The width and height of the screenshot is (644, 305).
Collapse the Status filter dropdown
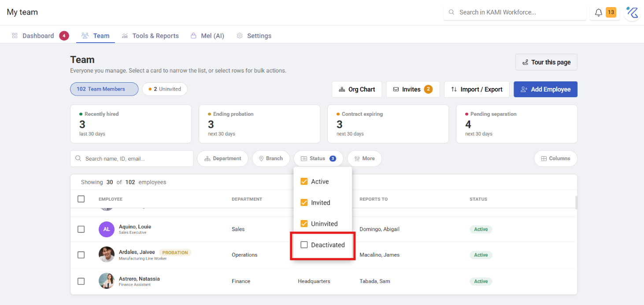tap(318, 158)
